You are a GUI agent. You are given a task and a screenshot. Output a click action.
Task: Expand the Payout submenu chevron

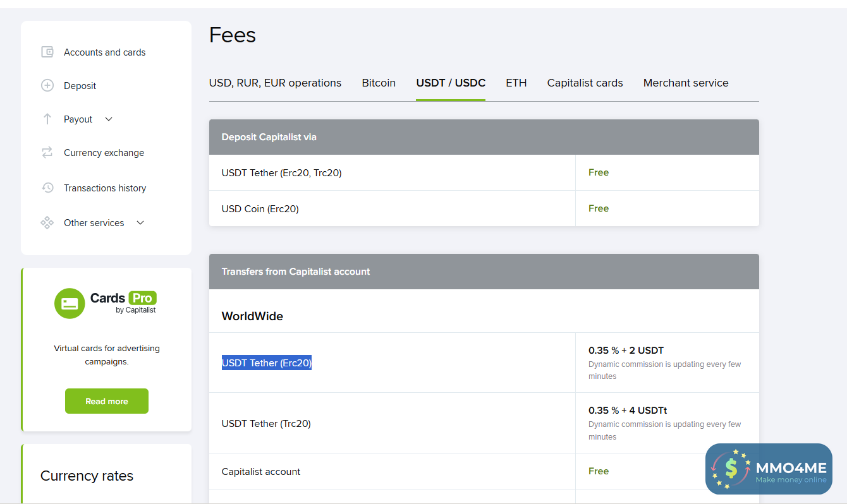(109, 119)
